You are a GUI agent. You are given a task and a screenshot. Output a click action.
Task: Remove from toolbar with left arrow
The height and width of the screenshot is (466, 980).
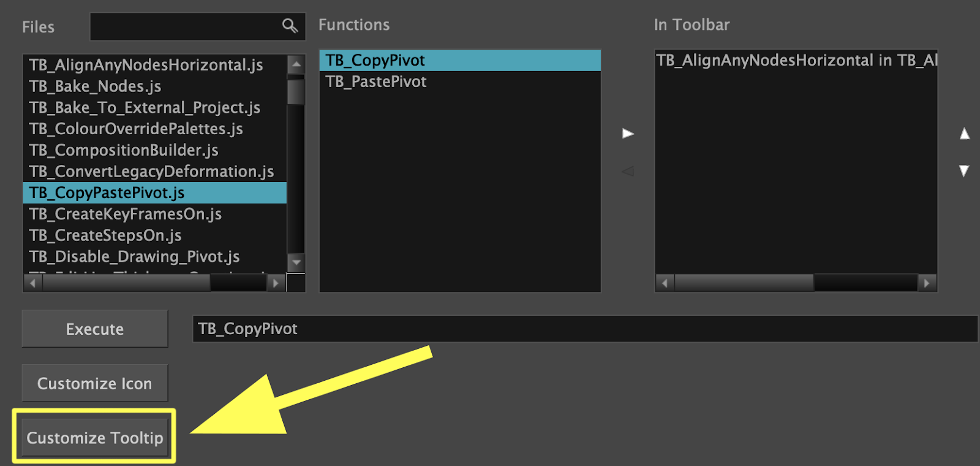(628, 171)
